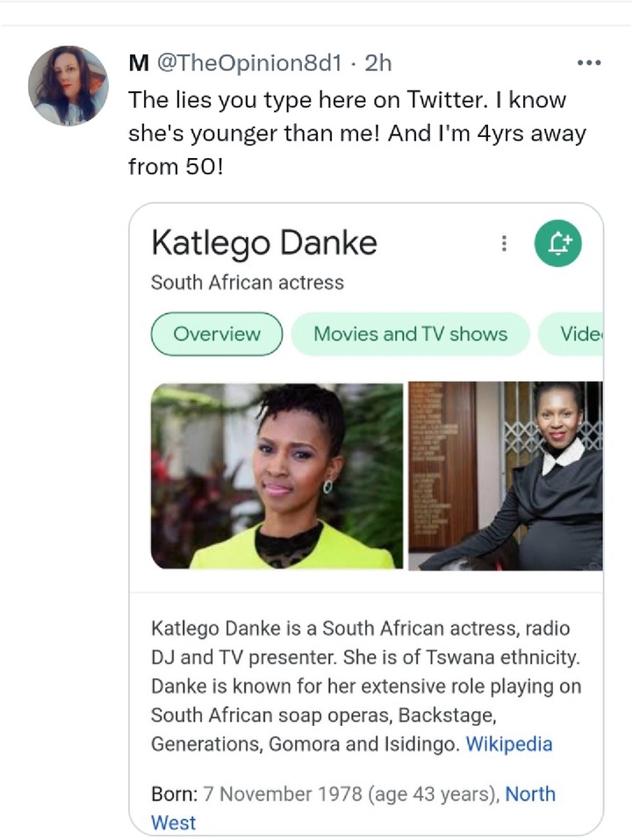View the photo of woman in yellow top
Image resolution: width=632 pixels, height=840 pixels.
276,476
